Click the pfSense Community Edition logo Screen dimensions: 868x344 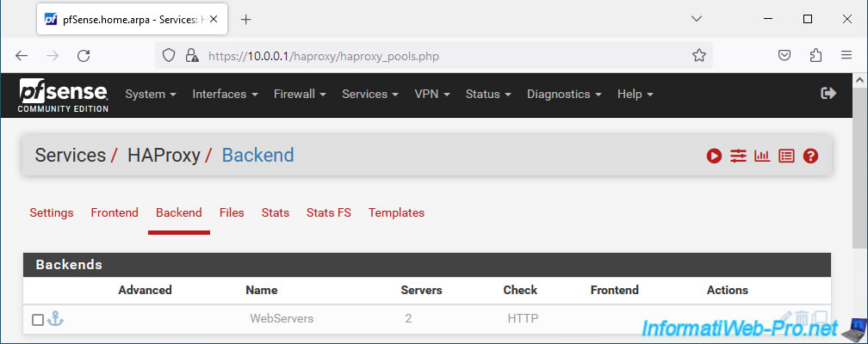click(63, 95)
